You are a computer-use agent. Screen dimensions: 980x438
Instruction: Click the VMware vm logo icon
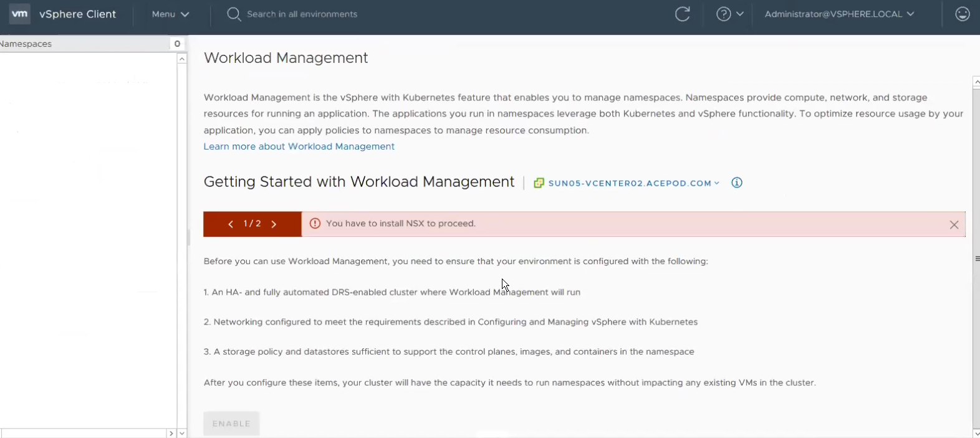[20, 14]
